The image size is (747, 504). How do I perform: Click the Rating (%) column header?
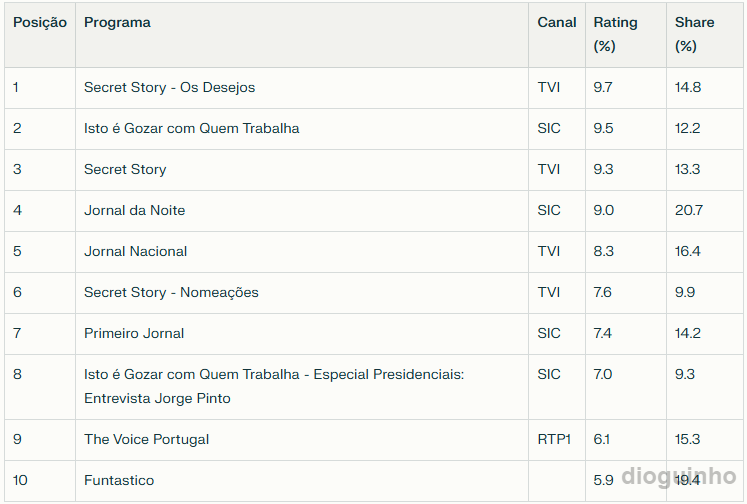click(615, 34)
